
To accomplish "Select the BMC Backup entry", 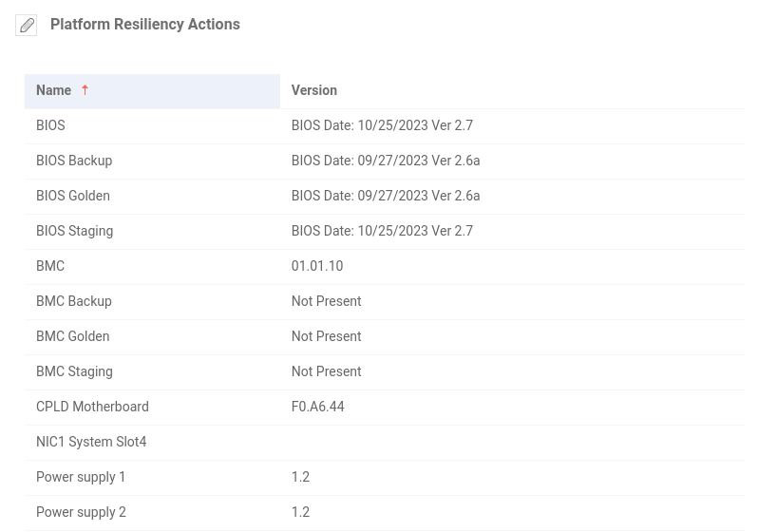I will 74,301.
